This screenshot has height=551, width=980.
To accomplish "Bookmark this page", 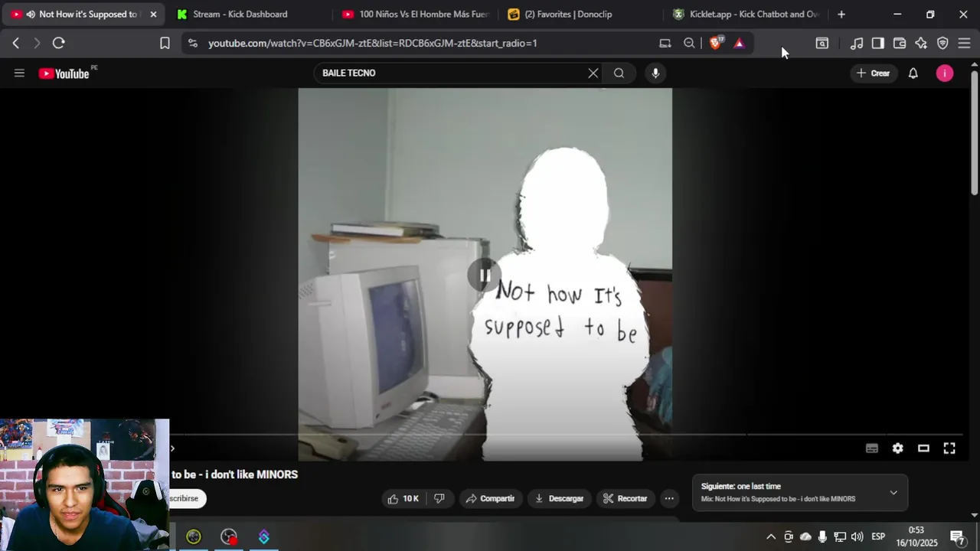I will (165, 44).
